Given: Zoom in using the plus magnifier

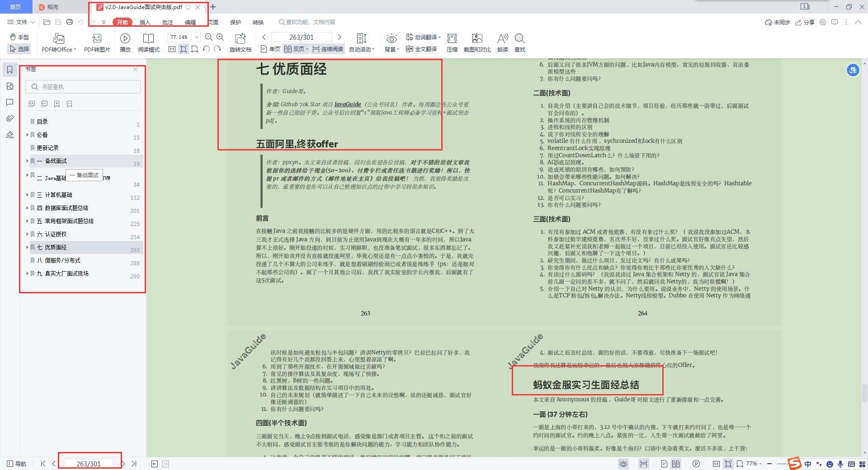Looking at the screenshot, I should (x=220, y=37).
